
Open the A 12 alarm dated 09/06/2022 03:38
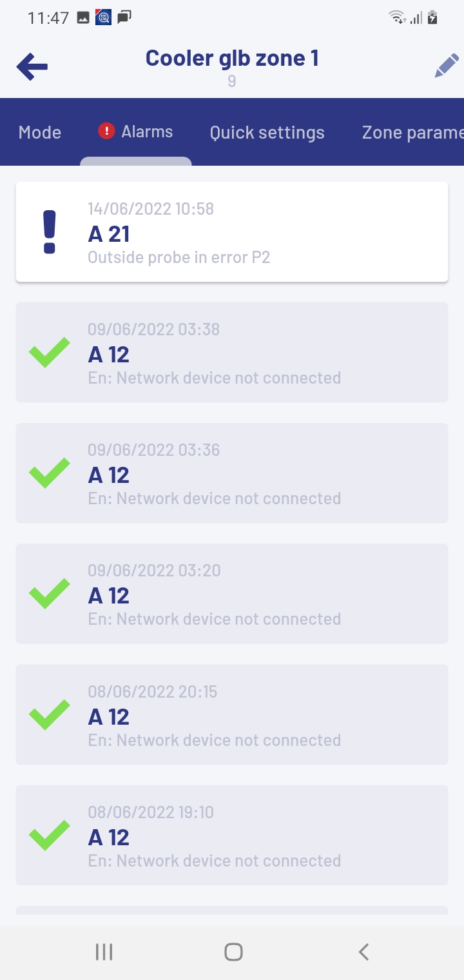(x=232, y=353)
